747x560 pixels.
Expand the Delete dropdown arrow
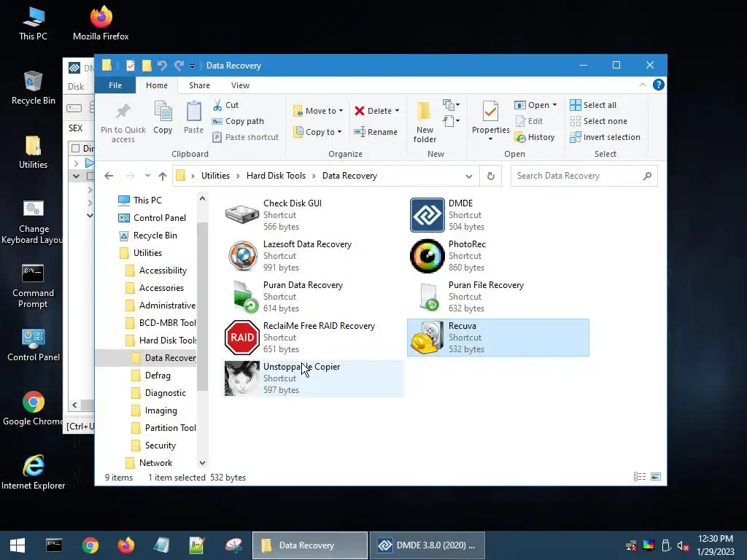pyautogui.click(x=397, y=111)
